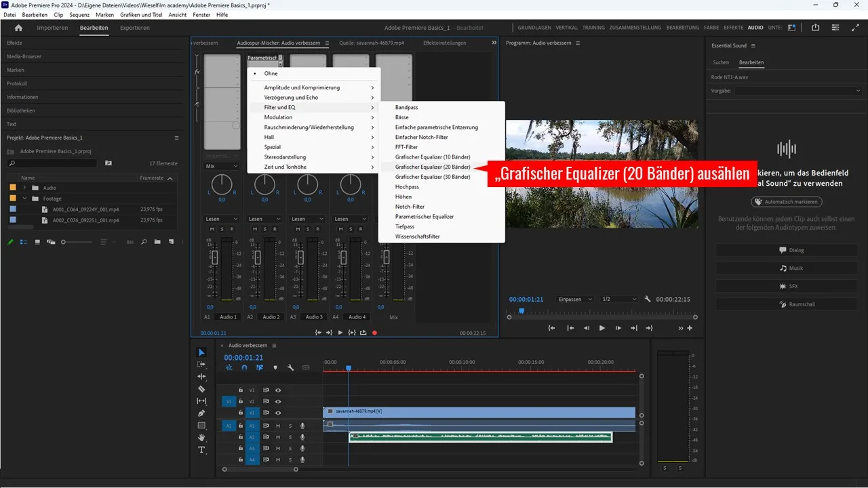Viewport: 868px width, 488px height.
Task: Solo track A3 in timeline
Action: point(290,449)
